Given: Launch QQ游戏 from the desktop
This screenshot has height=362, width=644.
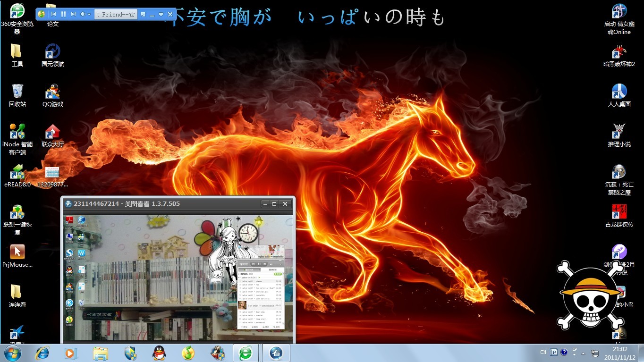Looking at the screenshot, I should point(53,95).
